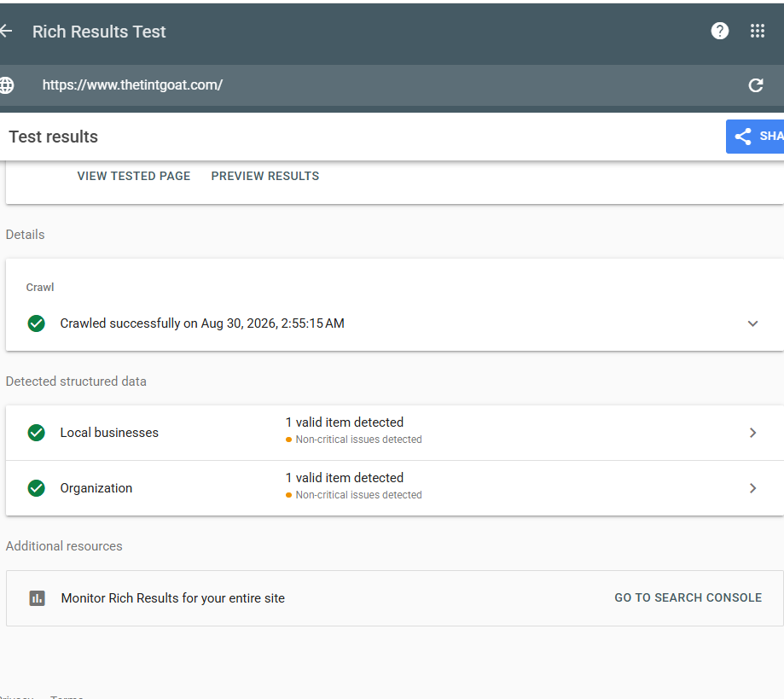This screenshot has width=784, height=699.
Task: Open the help question mark icon
Action: [x=719, y=31]
